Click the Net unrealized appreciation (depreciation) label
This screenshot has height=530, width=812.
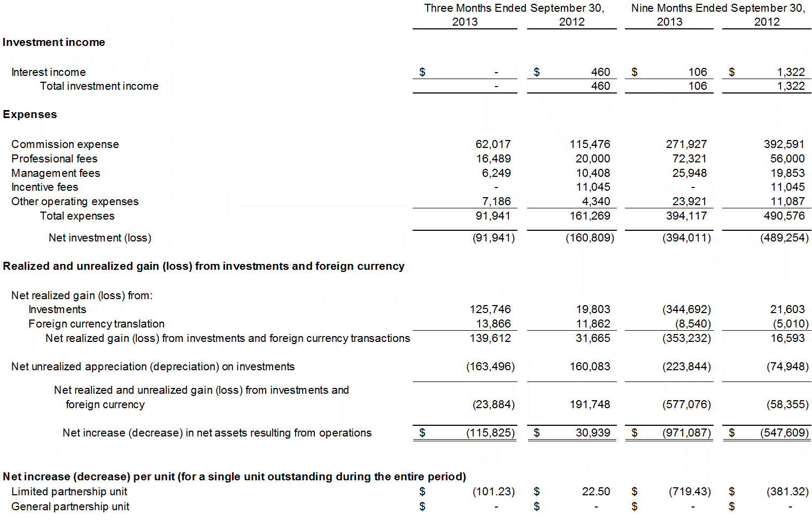pos(153,367)
